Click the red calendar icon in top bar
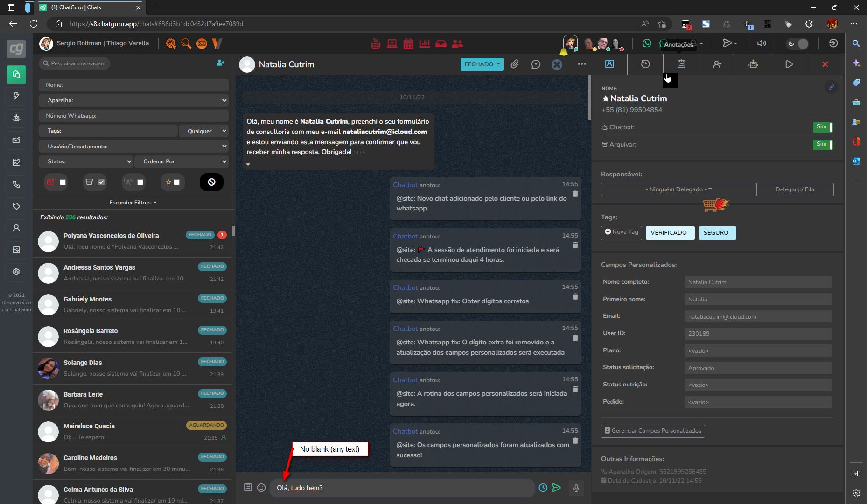Screen dimensions: 867x504 click(408, 44)
